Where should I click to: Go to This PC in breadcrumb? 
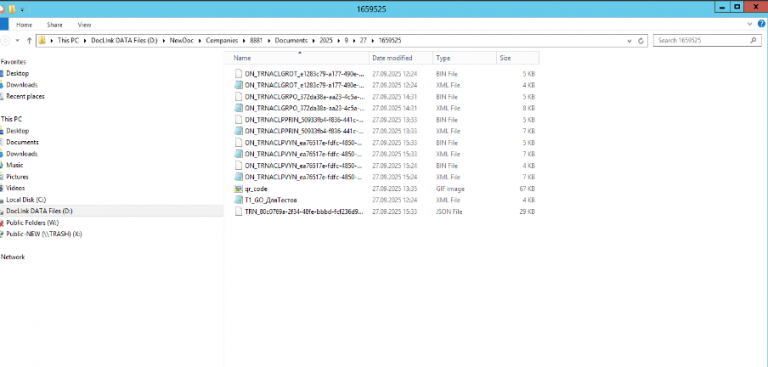tap(68, 41)
